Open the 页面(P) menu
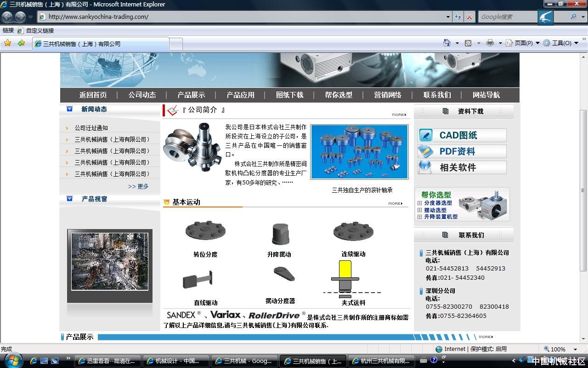Screen dimensions: 588x368 (522, 43)
